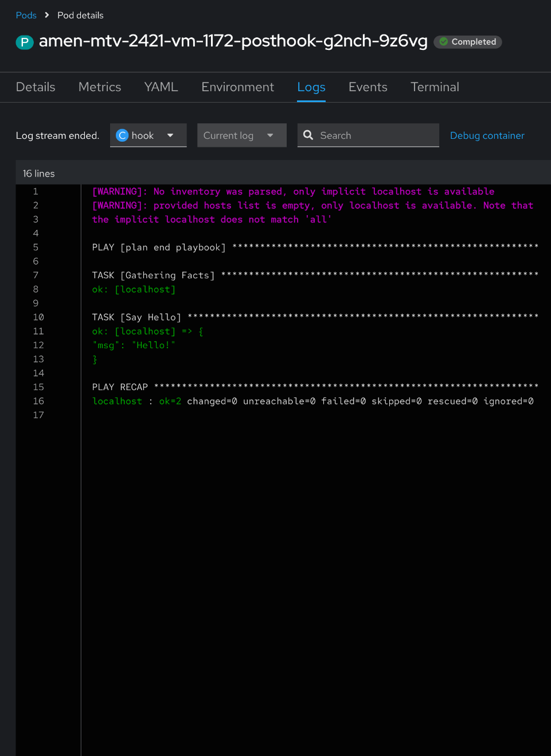Navigate back via Pods breadcrumb link
The image size is (551, 756).
coord(26,15)
